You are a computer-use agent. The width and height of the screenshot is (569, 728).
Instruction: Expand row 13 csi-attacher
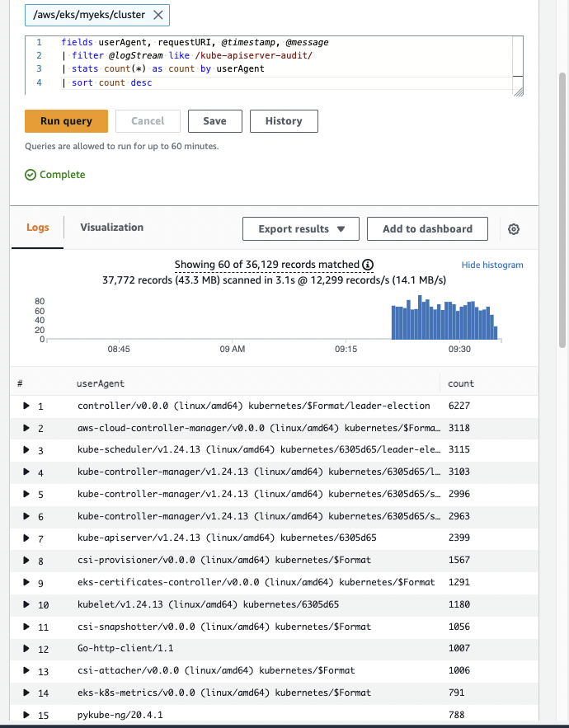tap(26, 671)
